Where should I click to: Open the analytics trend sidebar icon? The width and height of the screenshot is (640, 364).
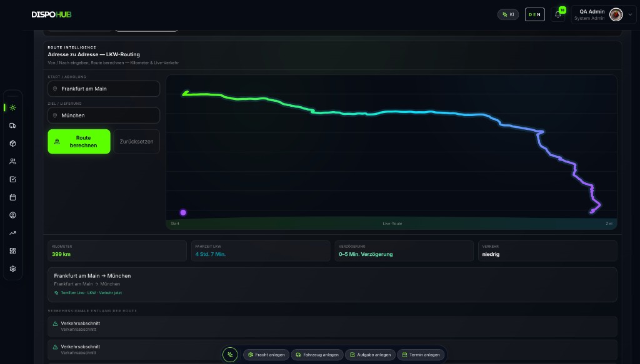point(12,233)
